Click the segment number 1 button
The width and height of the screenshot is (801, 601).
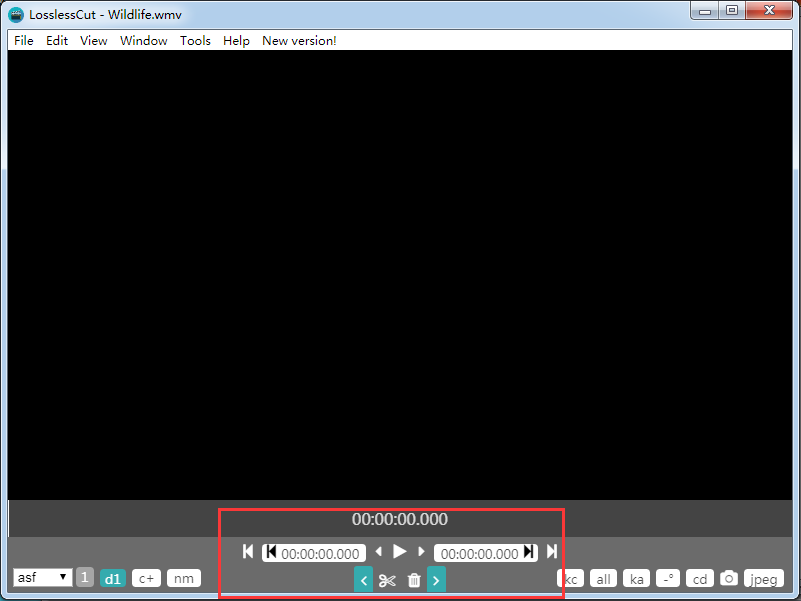(85, 577)
